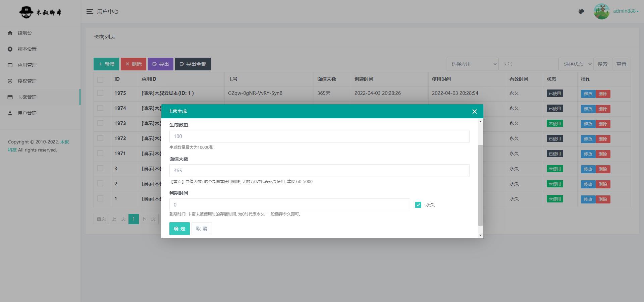The width and height of the screenshot is (644, 302).
Task: Open the theme palette icon in header
Action: (581, 11)
